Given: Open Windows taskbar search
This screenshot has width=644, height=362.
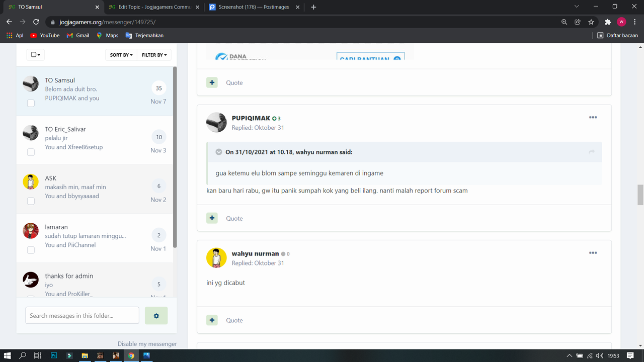Looking at the screenshot, I should pyautogui.click(x=23, y=355).
